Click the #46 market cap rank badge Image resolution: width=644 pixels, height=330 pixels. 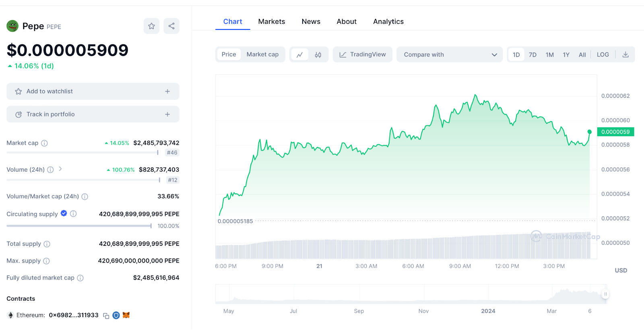[172, 153]
